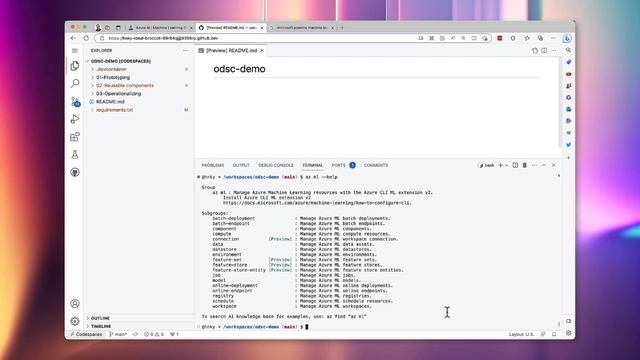Open the Search view in the activity bar
Screen dimensions: 640x360
coord(75,83)
